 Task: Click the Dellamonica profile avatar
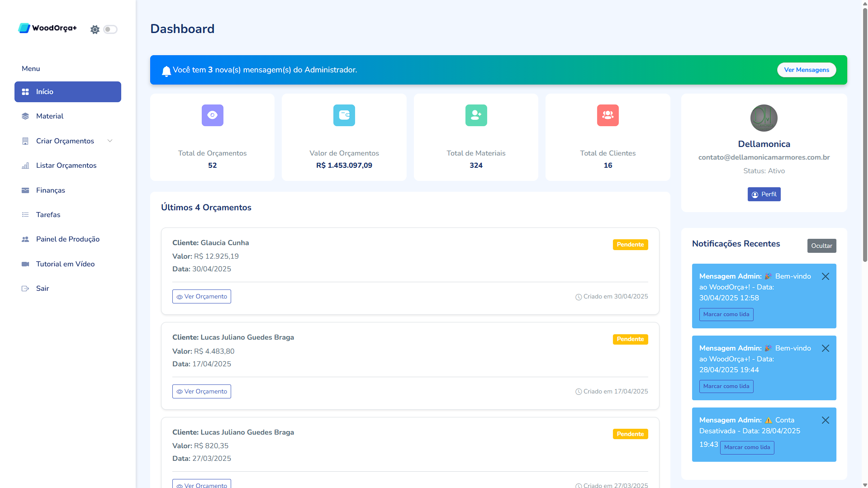click(x=764, y=118)
